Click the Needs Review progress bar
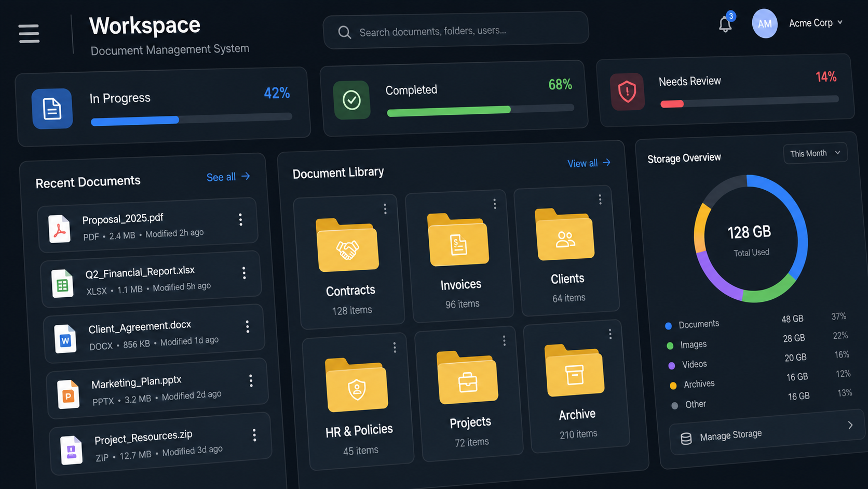The image size is (868, 489). coord(749,101)
